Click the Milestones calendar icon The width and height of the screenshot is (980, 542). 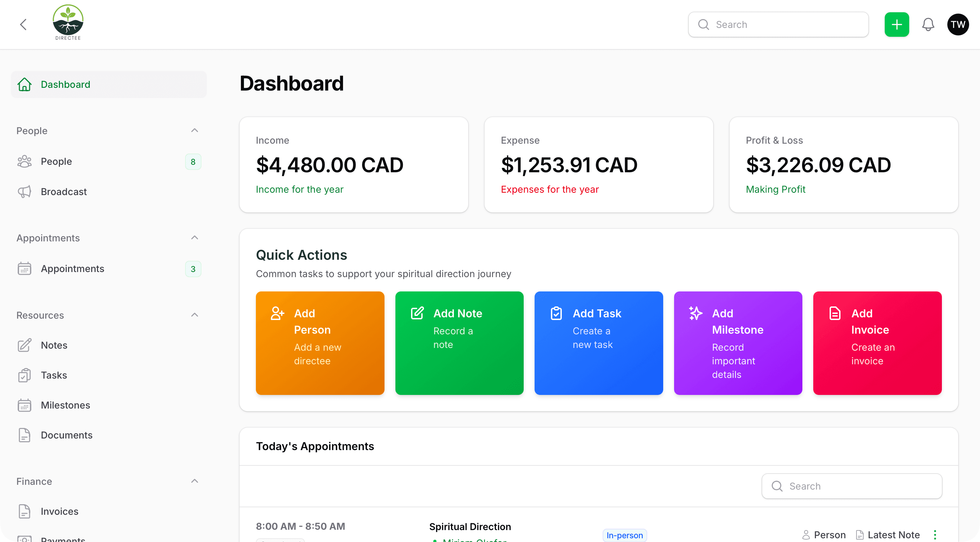(x=24, y=405)
